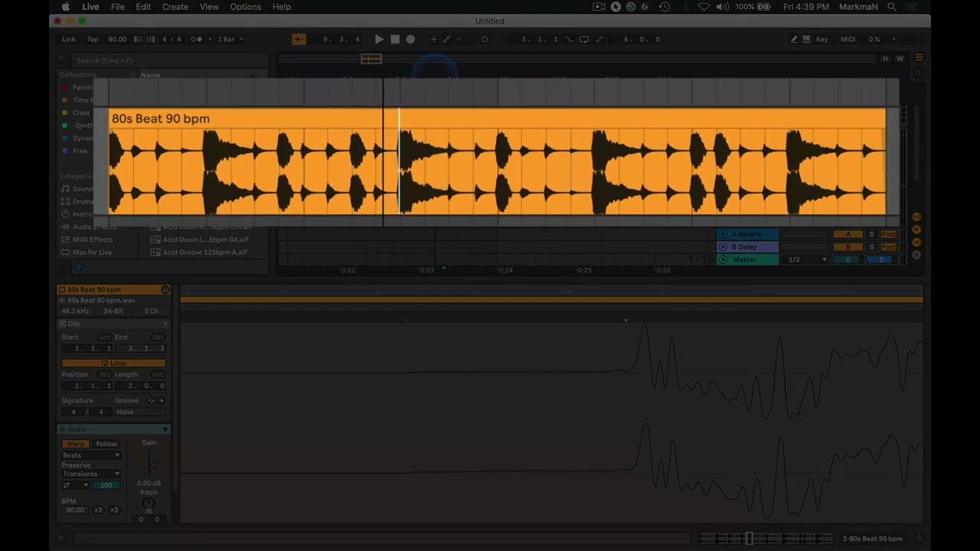Open the Edit menu
Image resolution: width=980 pixels, height=551 pixels.
pos(143,7)
